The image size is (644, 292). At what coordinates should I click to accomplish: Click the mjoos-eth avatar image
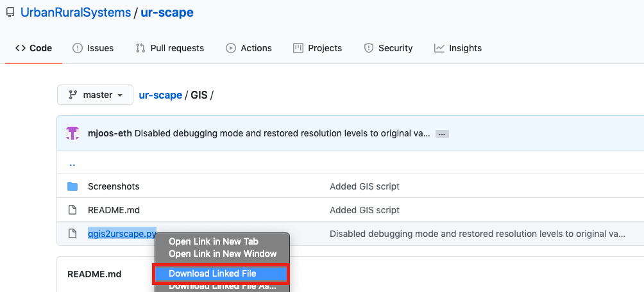pos(72,133)
